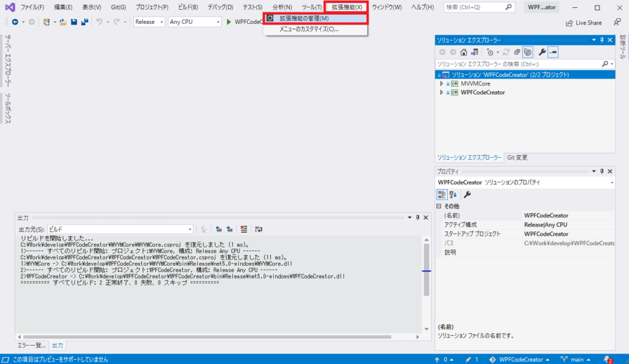Expand the WPFCodeCreator project node
This screenshot has width=629, height=364.
[442, 93]
